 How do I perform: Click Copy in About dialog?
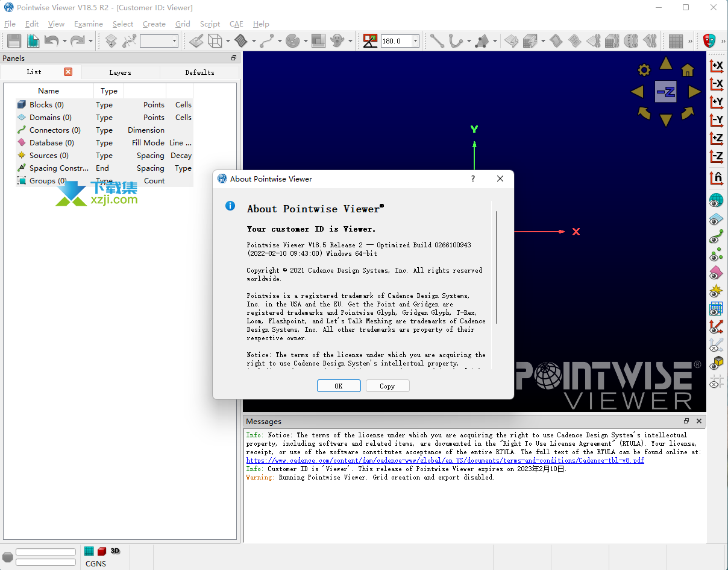coord(388,386)
